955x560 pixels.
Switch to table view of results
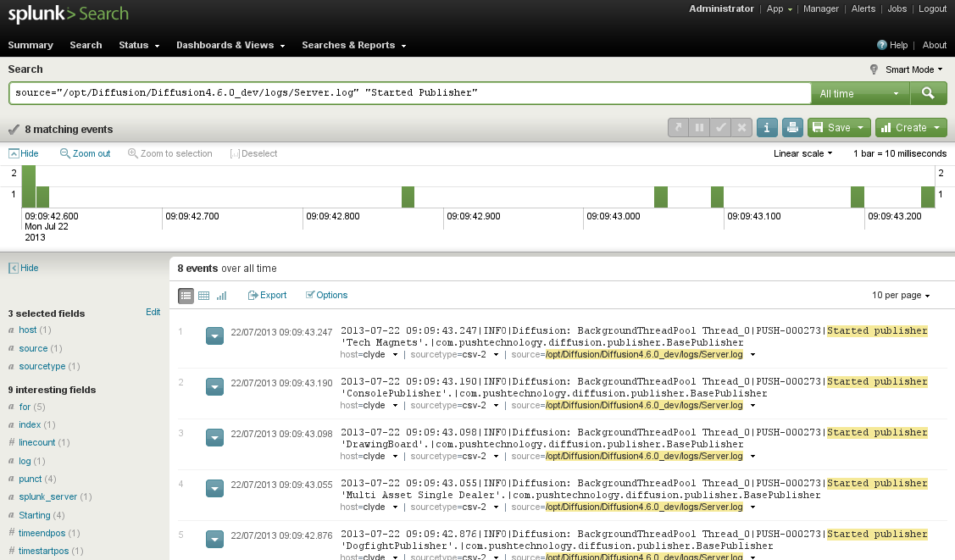(203, 296)
